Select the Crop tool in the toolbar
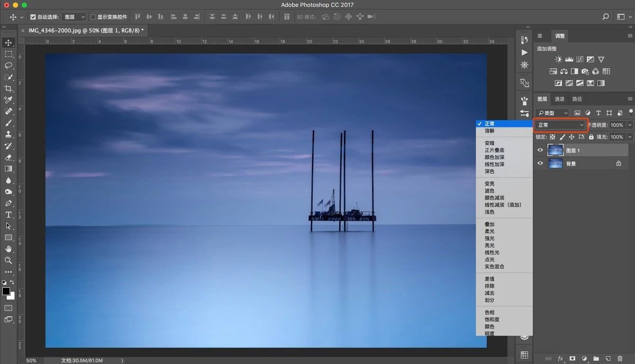The image size is (635, 364). click(x=8, y=88)
